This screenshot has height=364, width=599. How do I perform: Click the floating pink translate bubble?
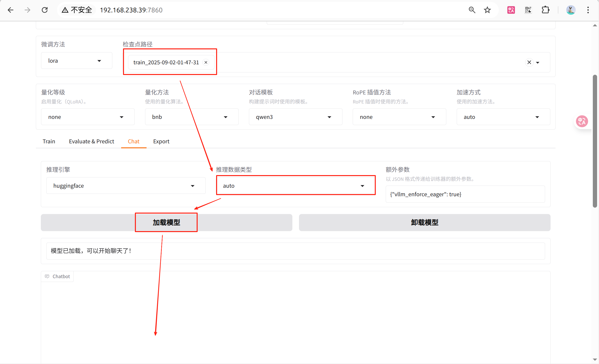[582, 121]
